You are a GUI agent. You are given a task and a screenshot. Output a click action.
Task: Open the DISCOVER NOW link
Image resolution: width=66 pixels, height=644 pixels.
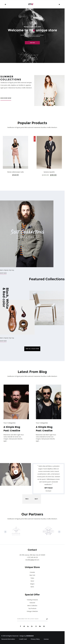click(6, 98)
